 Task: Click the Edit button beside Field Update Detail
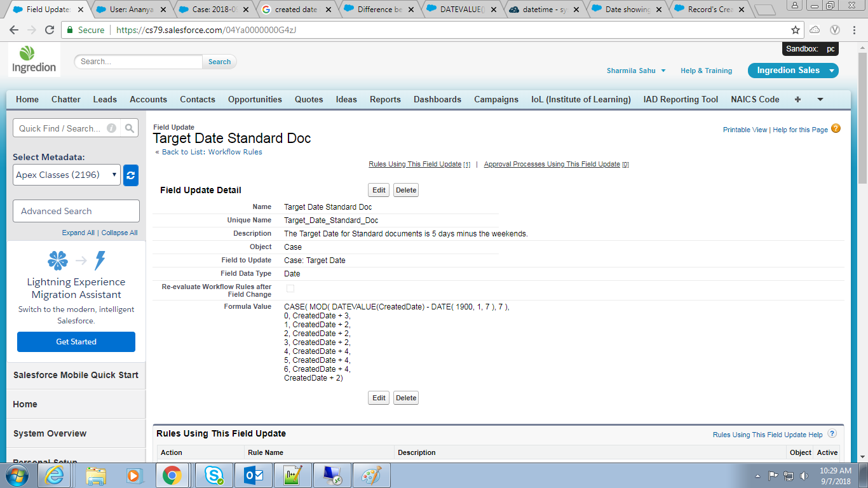[379, 190]
